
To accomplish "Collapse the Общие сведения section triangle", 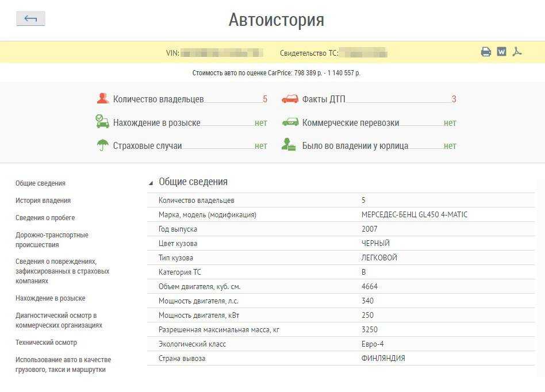I will pos(151,183).
